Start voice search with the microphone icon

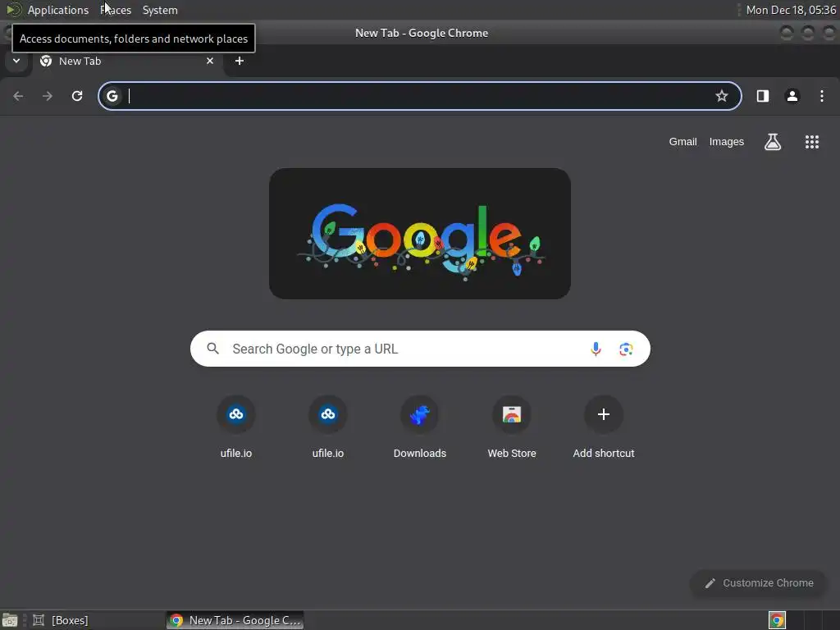point(596,349)
